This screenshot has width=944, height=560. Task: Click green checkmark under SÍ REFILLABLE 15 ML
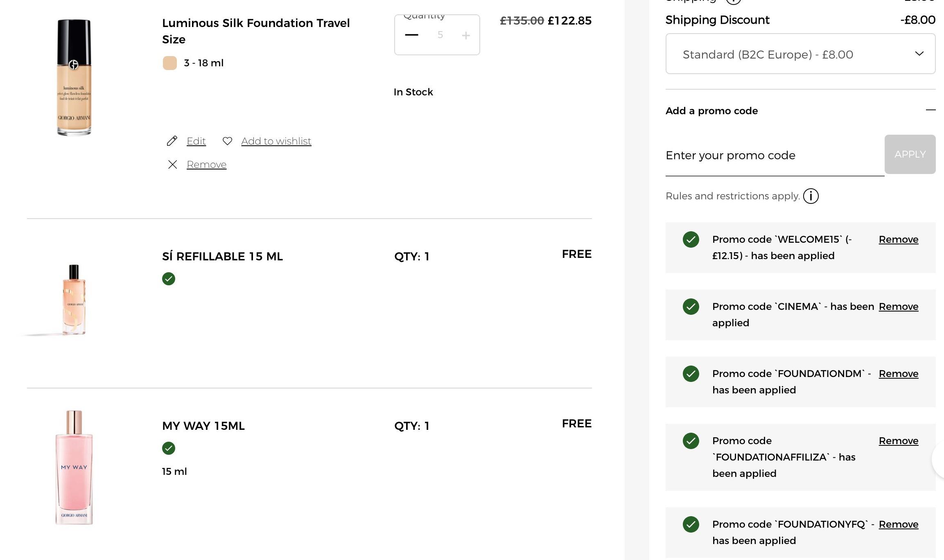[169, 279]
